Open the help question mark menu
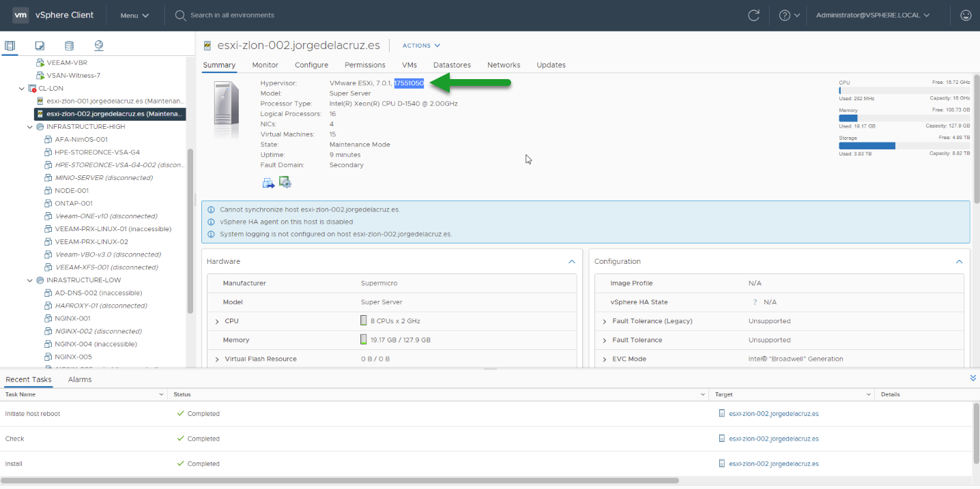Image resolution: width=980 pixels, height=489 pixels. tap(789, 15)
